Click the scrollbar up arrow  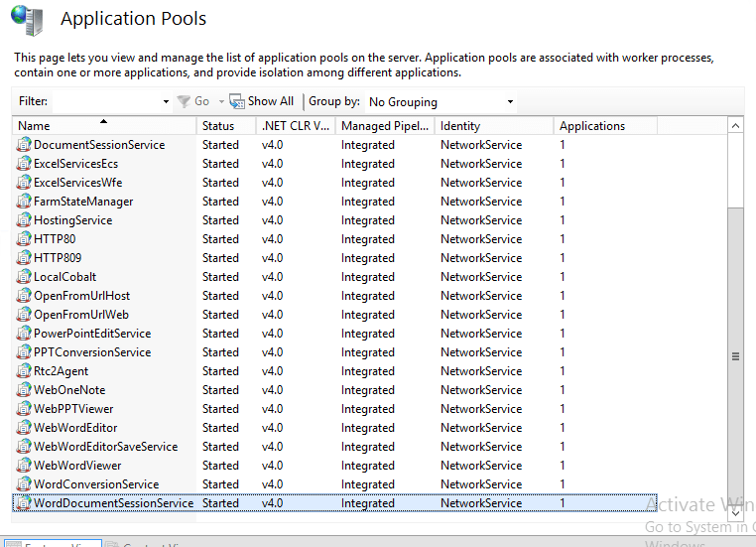[x=735, y=126]
